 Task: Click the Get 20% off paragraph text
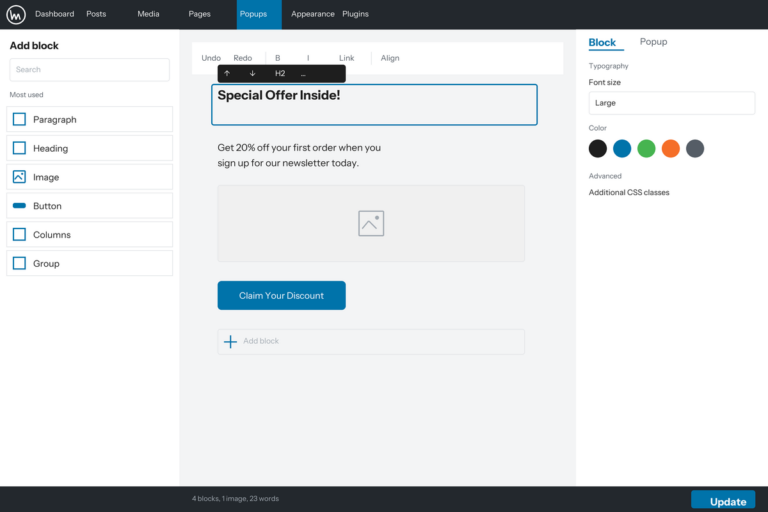point(299,155)
